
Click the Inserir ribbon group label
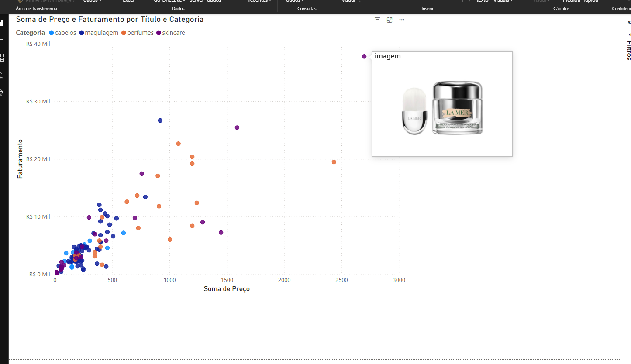(428, 9)
